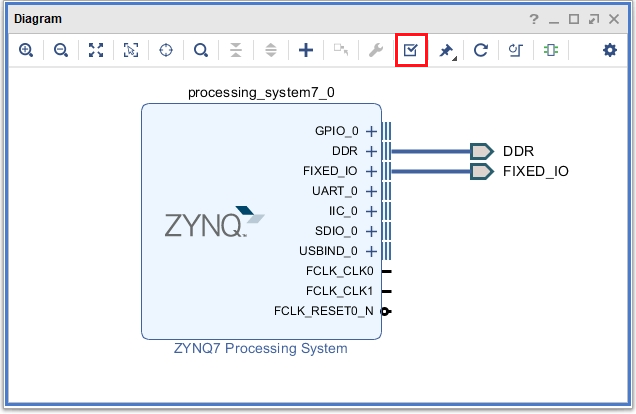Select the FCLK_CLK0 output pin
Image resolution: width=636 pixels, height=414 pixels.
coord(387,271)
